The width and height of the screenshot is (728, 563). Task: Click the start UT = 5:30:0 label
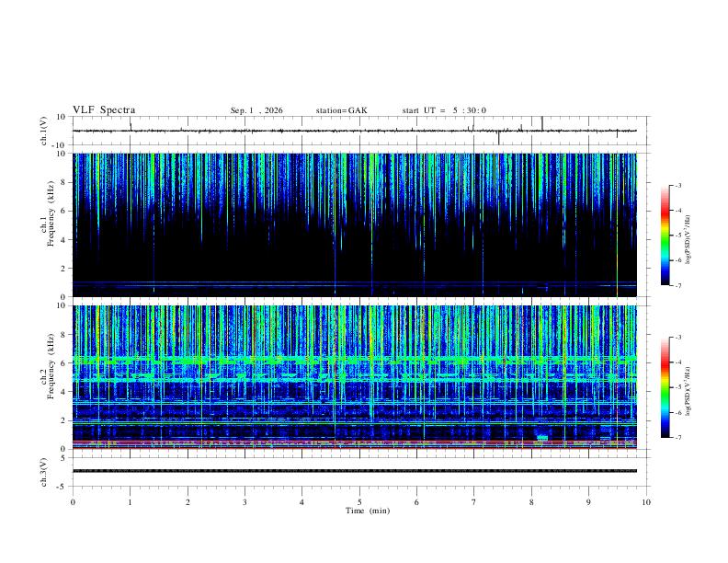tap(444, 110)
